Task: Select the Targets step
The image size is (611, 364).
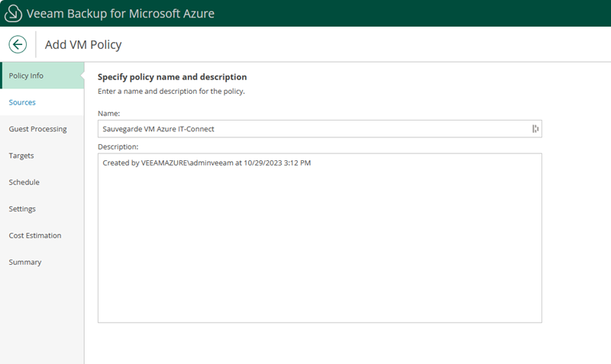Action: (21, 156)
